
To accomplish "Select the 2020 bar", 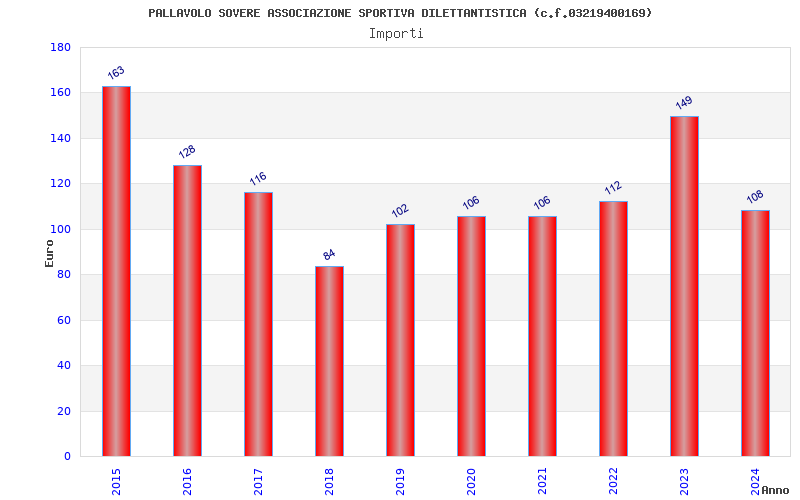I will [471, 336].
